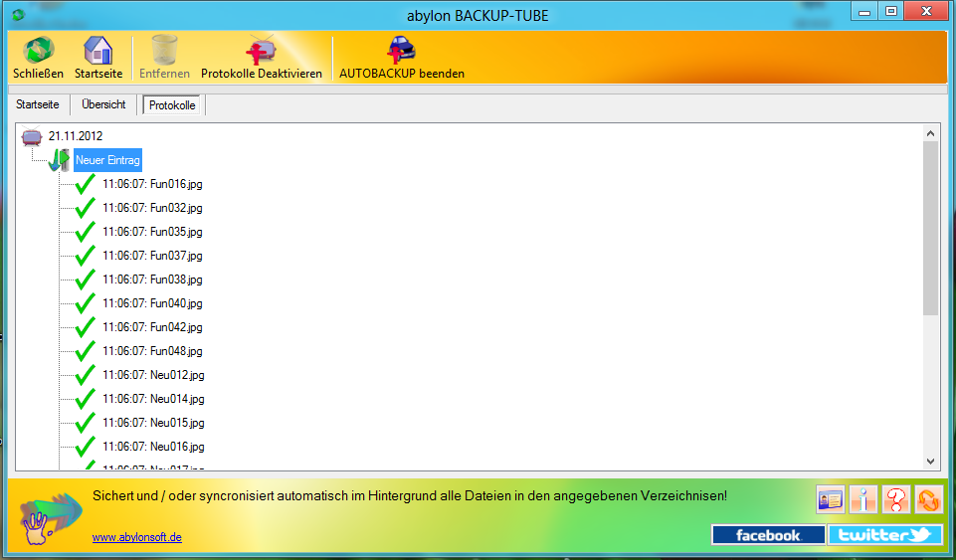This screenshot has width=956, height=560.
Task: Open the www.abylonsoft.de link
Action: point(136,537)
